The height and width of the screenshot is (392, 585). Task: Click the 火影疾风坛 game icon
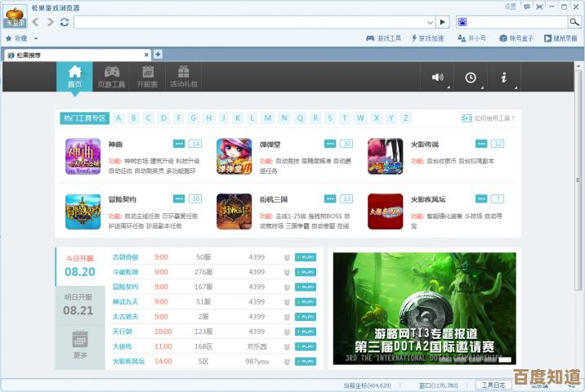[386, 212]
